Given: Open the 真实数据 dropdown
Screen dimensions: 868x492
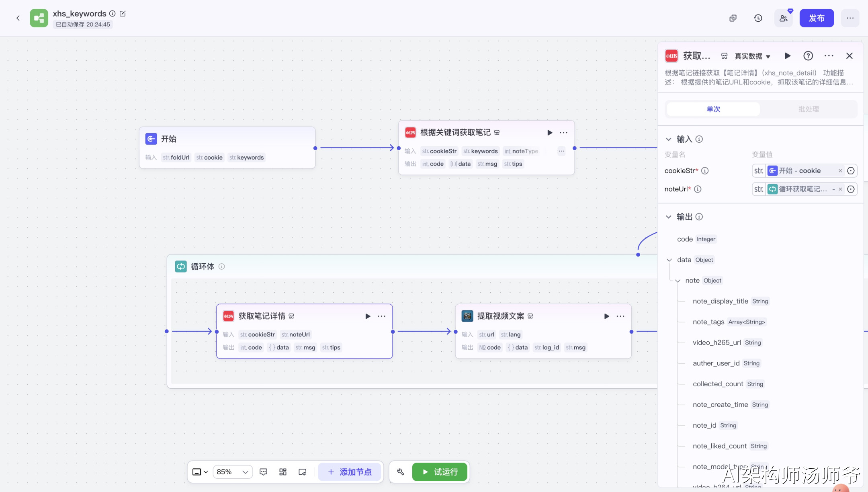Looking at the screenshot, I should 752,56.
